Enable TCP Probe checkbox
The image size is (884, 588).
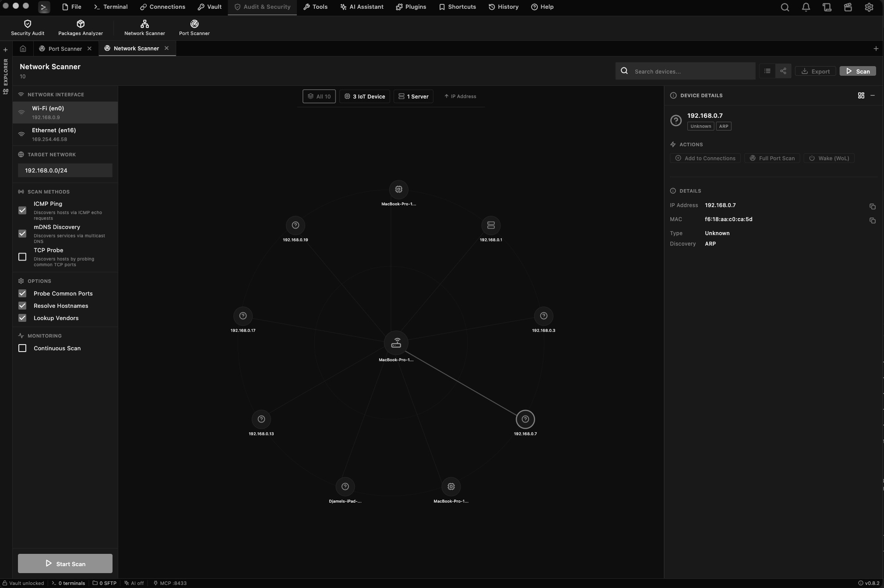pos(22,257)
